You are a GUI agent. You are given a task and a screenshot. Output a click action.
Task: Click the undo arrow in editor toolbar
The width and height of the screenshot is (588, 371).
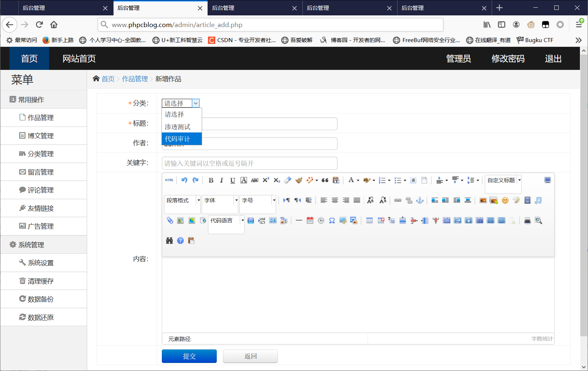184,180
